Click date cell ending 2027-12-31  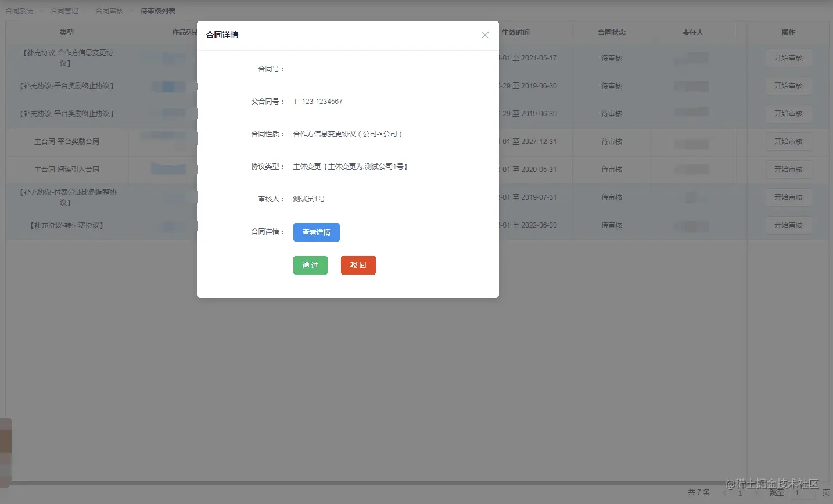pos(528,142)
